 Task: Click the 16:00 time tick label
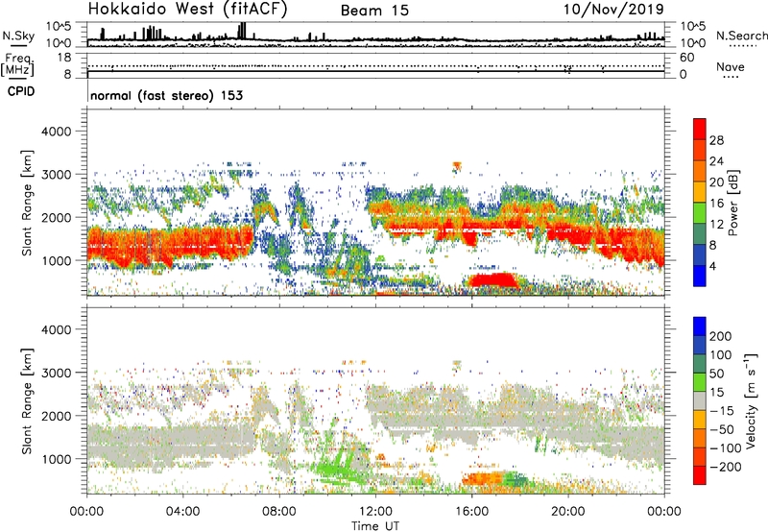pos(471,512)
